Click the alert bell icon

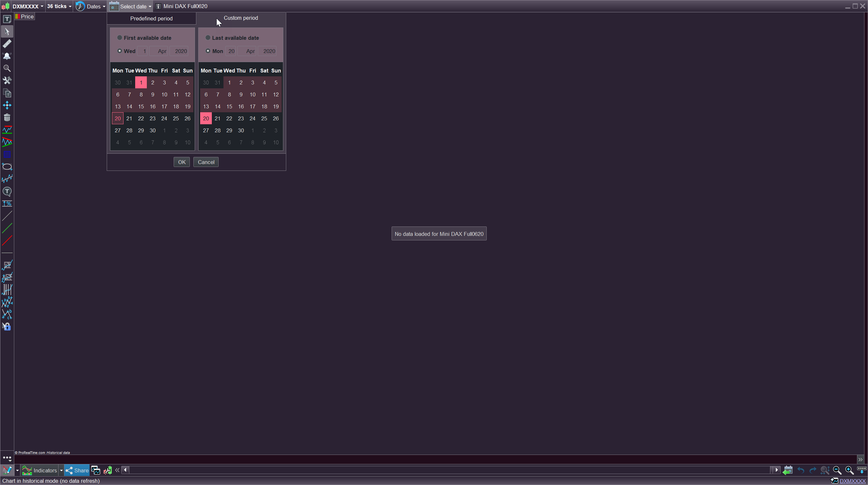click(7, 56)
